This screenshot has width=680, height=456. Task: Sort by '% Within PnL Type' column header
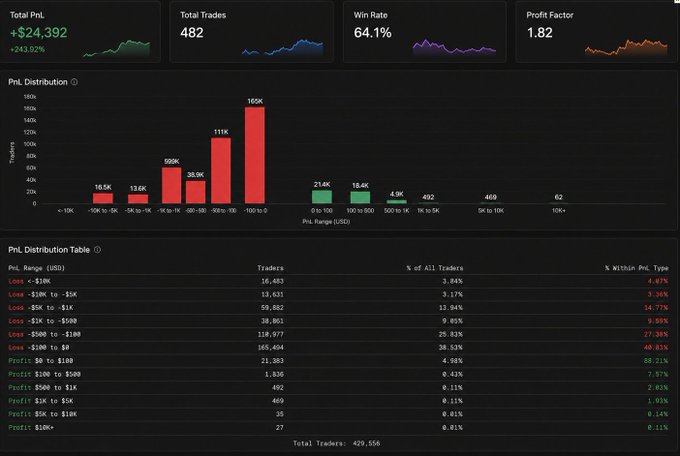637,268
